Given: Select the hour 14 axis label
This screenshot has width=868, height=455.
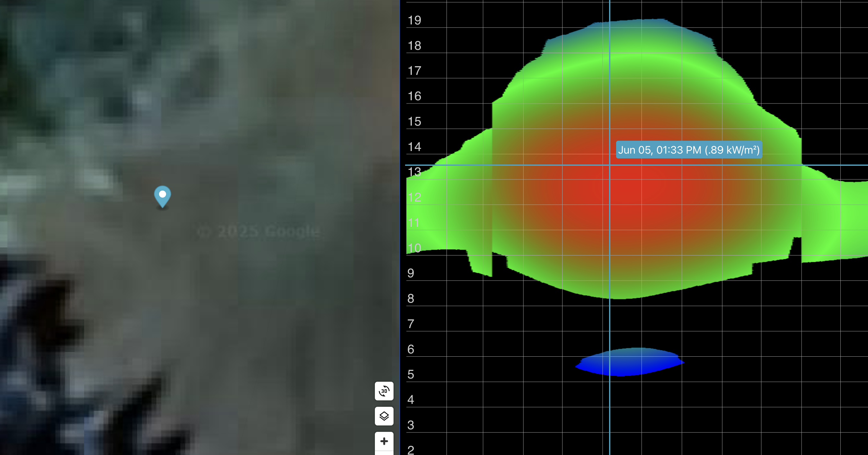Looking at the screenshot, I should [x=414, y=147].
